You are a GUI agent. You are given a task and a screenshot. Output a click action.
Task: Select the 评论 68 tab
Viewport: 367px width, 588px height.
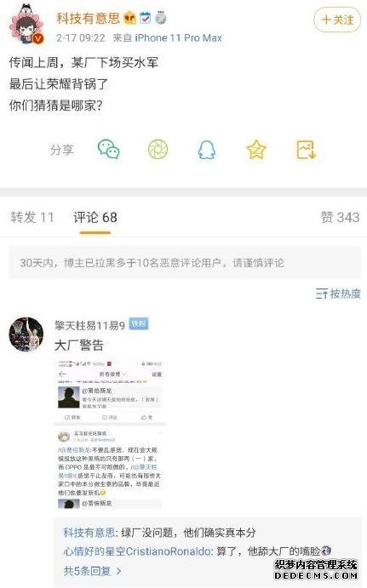[x=95, y=217]
